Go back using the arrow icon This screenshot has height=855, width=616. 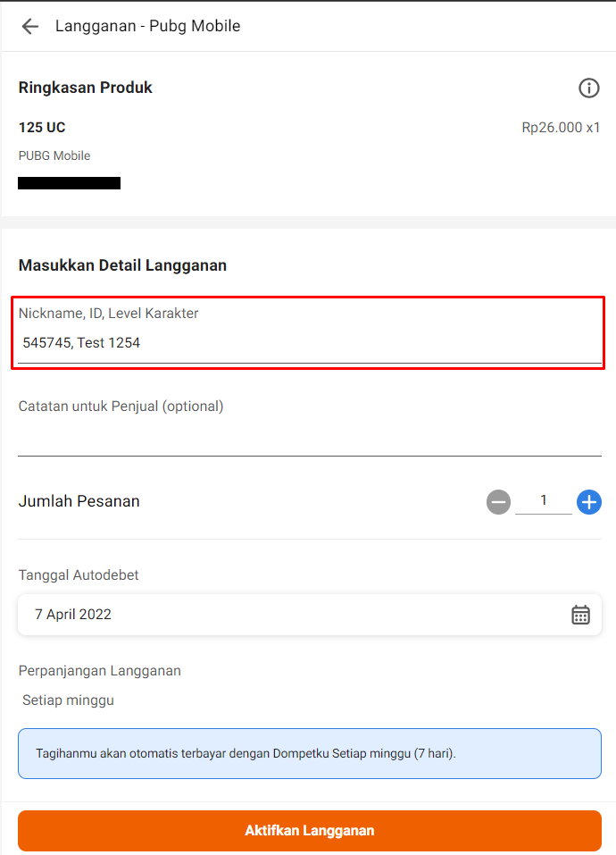click(x=30, y=26)
